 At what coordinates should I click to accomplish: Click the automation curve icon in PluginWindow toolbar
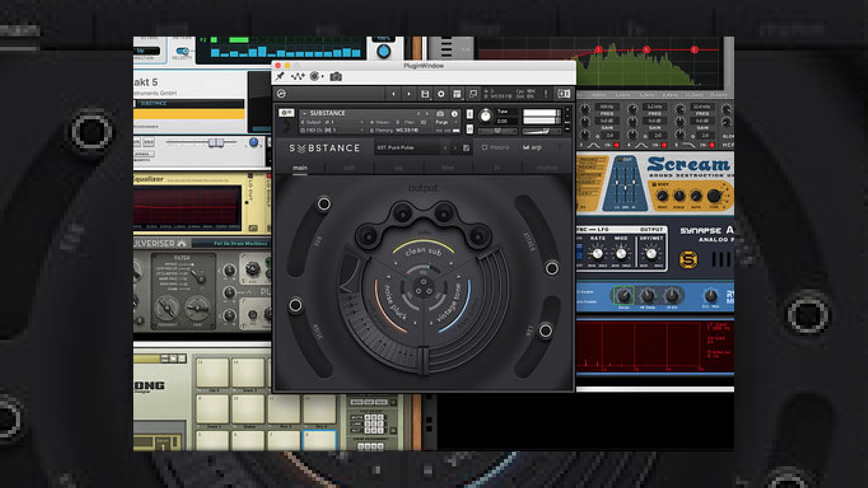coord(297,77)
